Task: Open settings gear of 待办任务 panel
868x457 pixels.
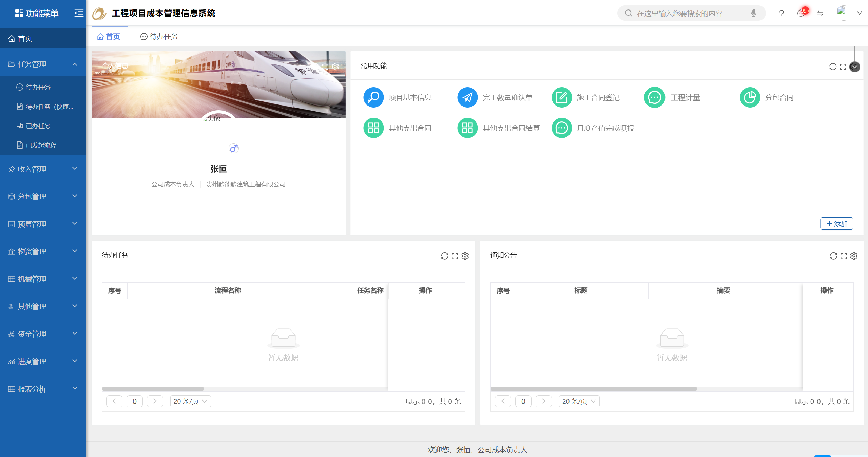Action: [465, 256]
